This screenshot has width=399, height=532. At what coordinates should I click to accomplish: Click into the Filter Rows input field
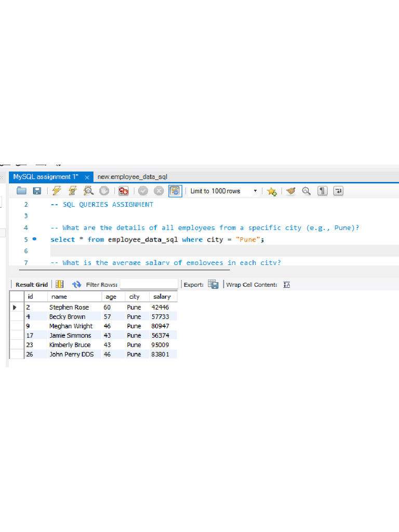coord(149,284)
